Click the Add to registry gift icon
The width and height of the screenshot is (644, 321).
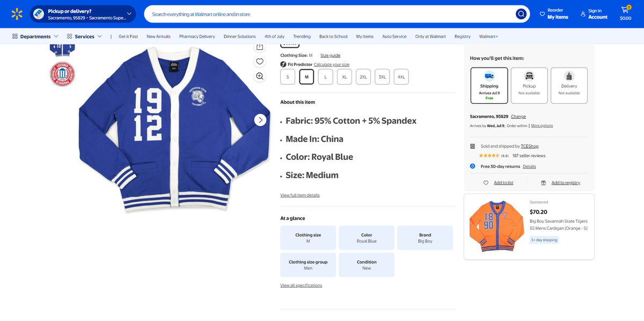(543, 183)
